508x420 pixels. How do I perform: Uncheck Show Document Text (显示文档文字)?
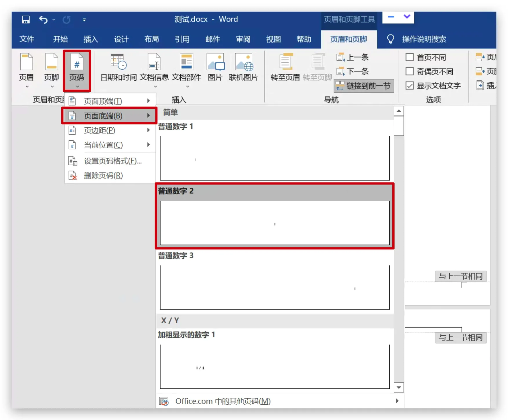click(x=409, y=86)
